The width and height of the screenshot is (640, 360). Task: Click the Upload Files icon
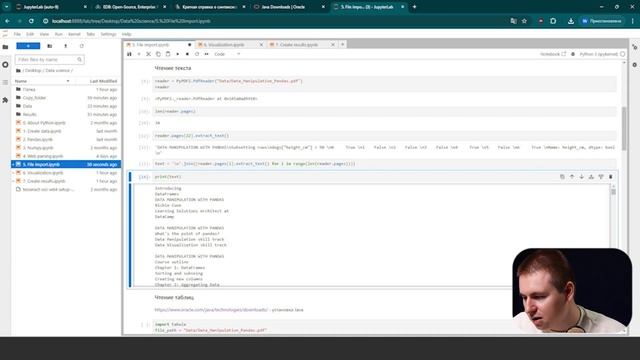tap(65, 46)
